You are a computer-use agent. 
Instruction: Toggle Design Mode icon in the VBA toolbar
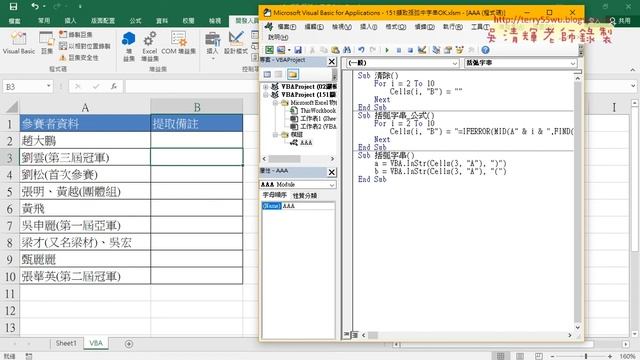pos(422,50)
